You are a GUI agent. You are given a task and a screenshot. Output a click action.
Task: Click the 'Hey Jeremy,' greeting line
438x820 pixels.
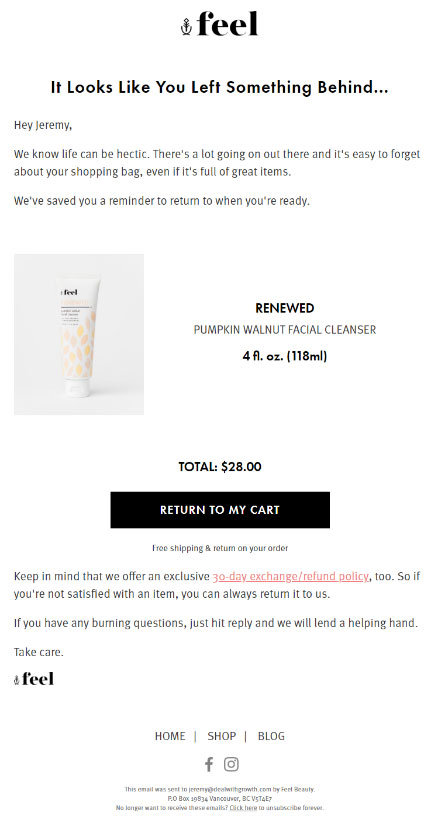43,126
